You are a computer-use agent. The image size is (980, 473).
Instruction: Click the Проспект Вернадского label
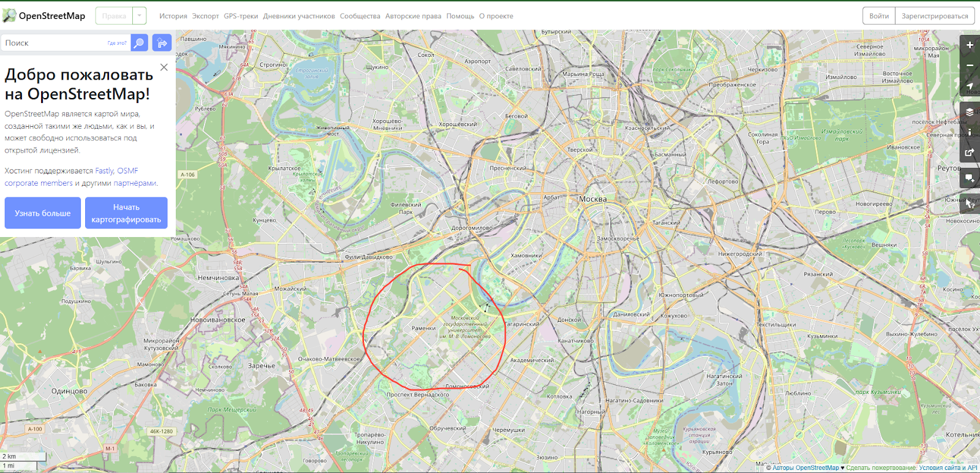coord(418,395)
